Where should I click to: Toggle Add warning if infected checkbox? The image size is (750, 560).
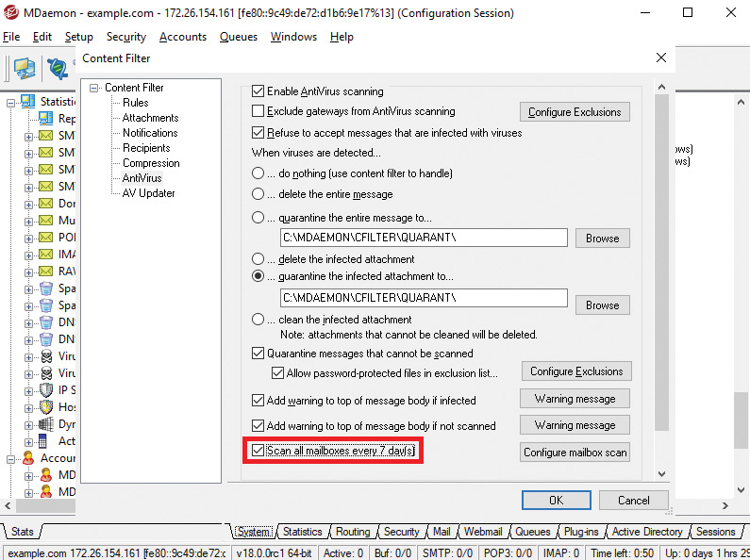(258, 400)
